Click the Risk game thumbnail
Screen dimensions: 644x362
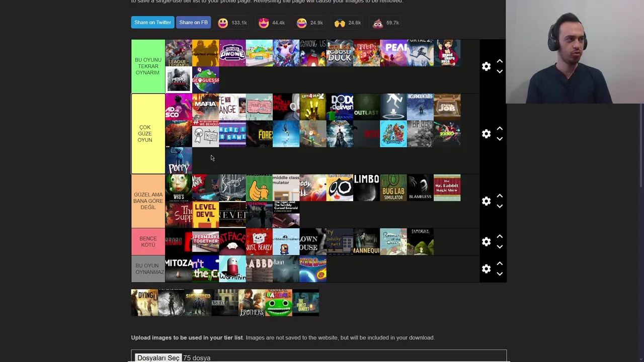[366, 53]
